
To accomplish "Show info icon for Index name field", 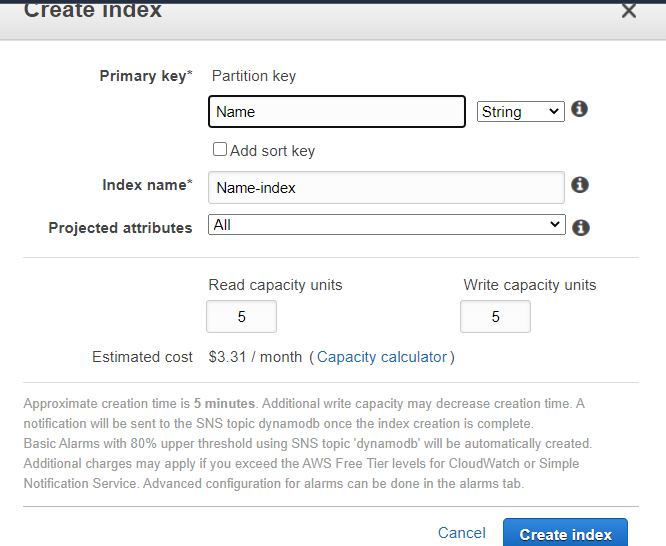I will (580, 185).
